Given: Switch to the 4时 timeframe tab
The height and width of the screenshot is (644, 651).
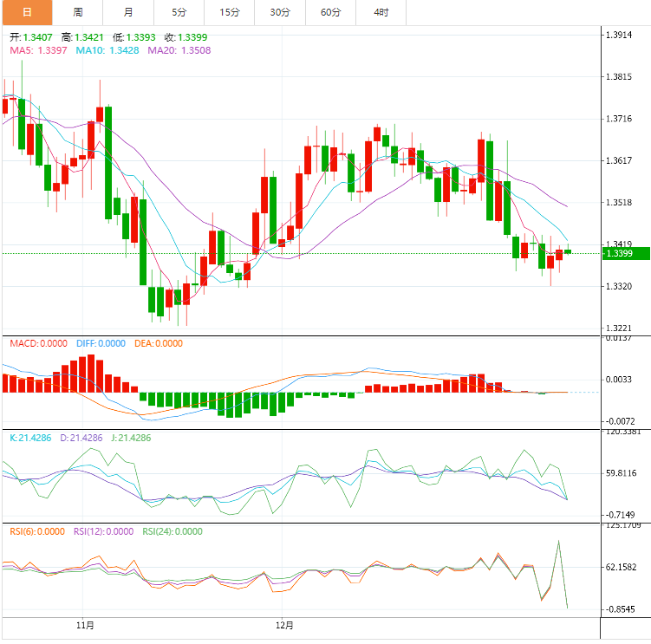Looking at the screenshot, I should pos(381,12).
